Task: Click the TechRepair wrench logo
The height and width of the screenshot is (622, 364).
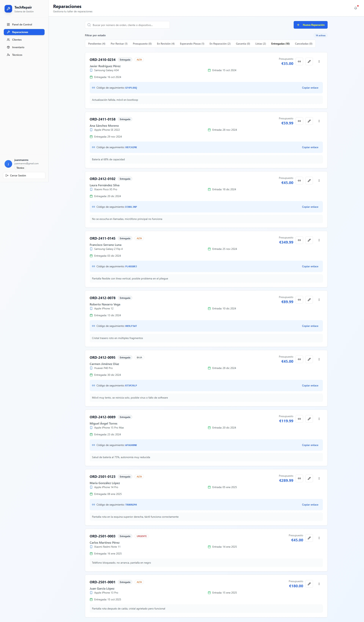Action: point(8,9)
